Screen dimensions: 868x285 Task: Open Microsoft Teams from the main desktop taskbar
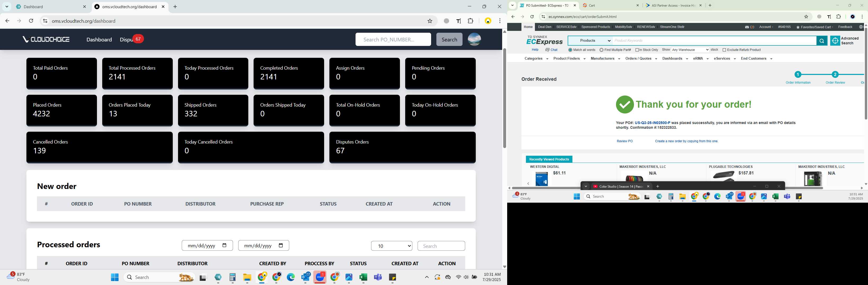(x=378, y=277)
